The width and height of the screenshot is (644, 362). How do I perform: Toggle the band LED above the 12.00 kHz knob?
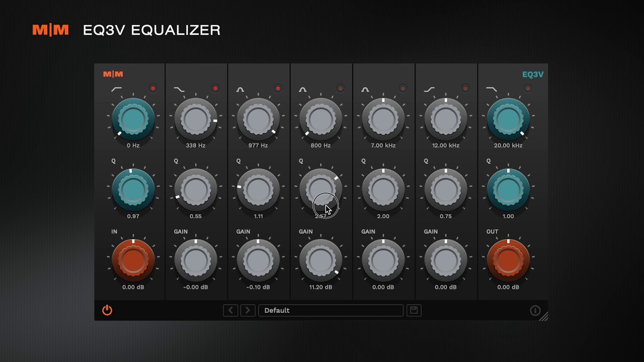[465, 88]
